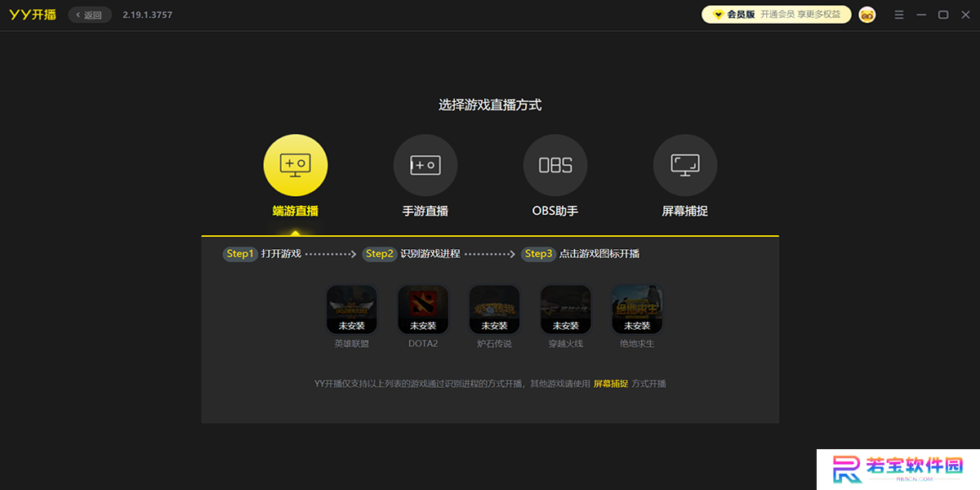
Task: Open the hamburger menu in title bar
Action: pos(899,15)
